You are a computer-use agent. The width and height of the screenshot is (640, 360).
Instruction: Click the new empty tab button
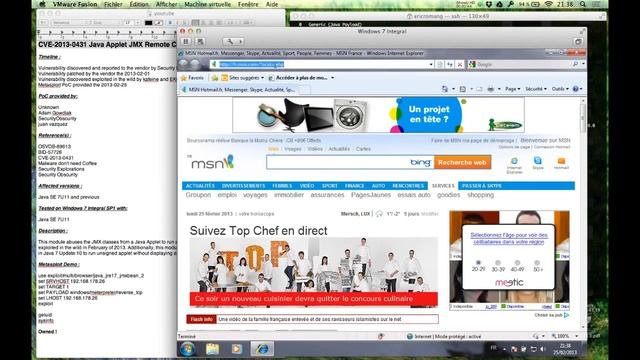click(306, 89)
